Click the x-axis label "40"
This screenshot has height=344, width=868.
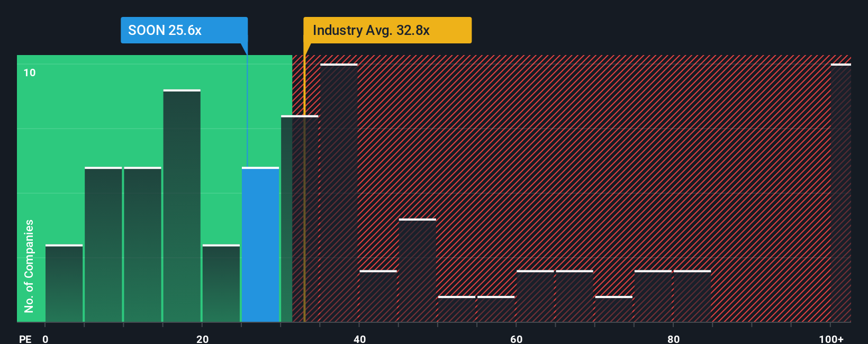[x=359, y=339]
